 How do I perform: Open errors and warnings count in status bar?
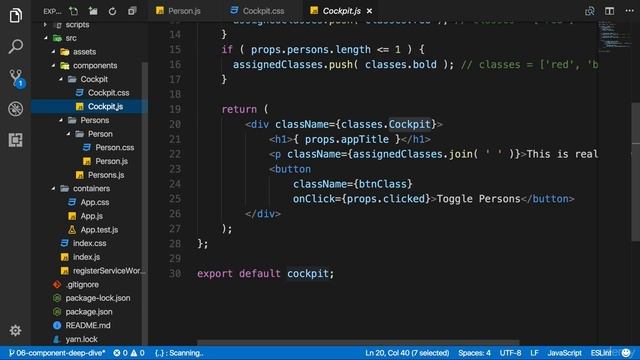click(129, 353)
